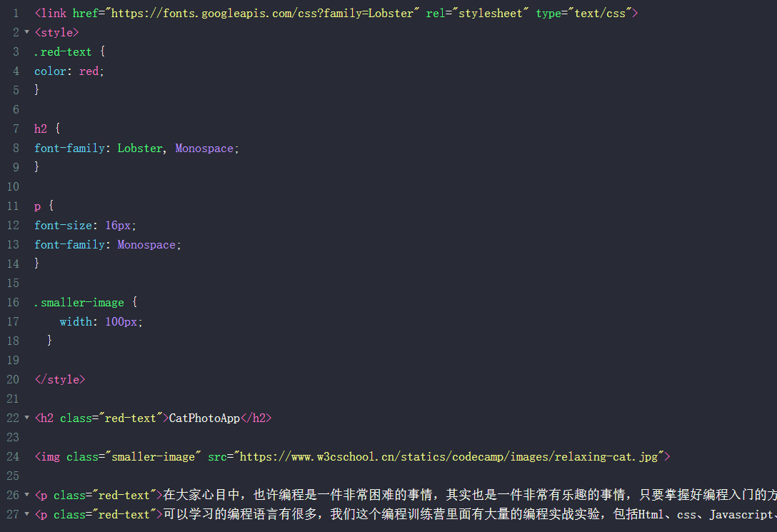Collapse the paragraph fold arrow on line 27
777x532 pixels.
[26, 513]
